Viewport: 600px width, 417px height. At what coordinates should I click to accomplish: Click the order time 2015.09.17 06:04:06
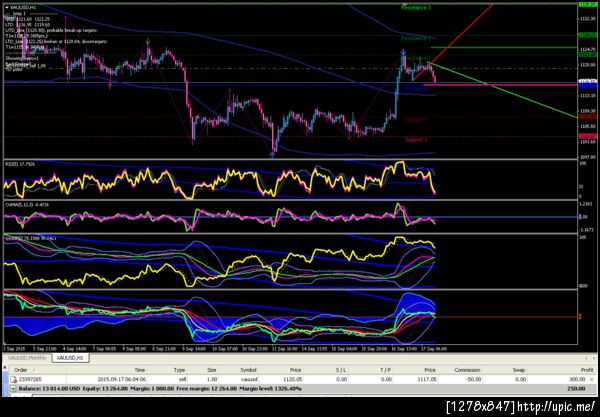[x=122, y=380]
